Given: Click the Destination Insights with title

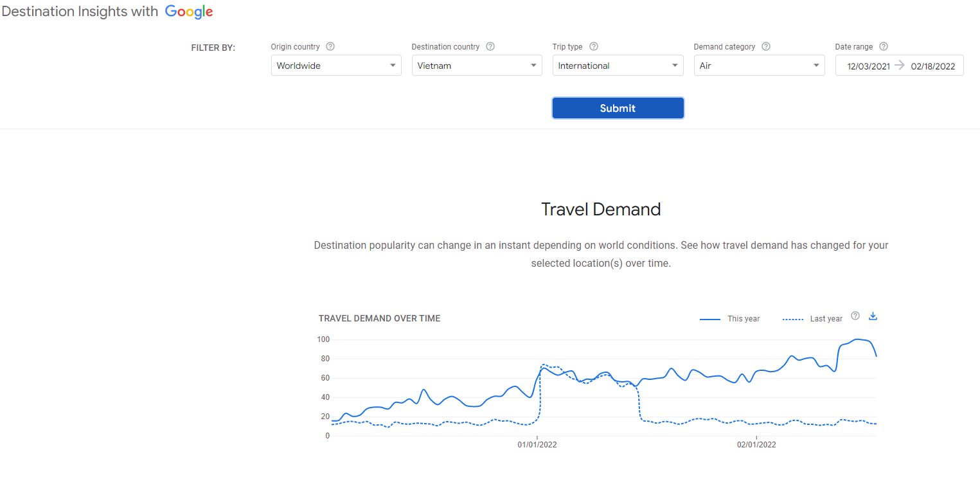Looking at the screenshot, I should pyautogui.click(x=80, y=12).
